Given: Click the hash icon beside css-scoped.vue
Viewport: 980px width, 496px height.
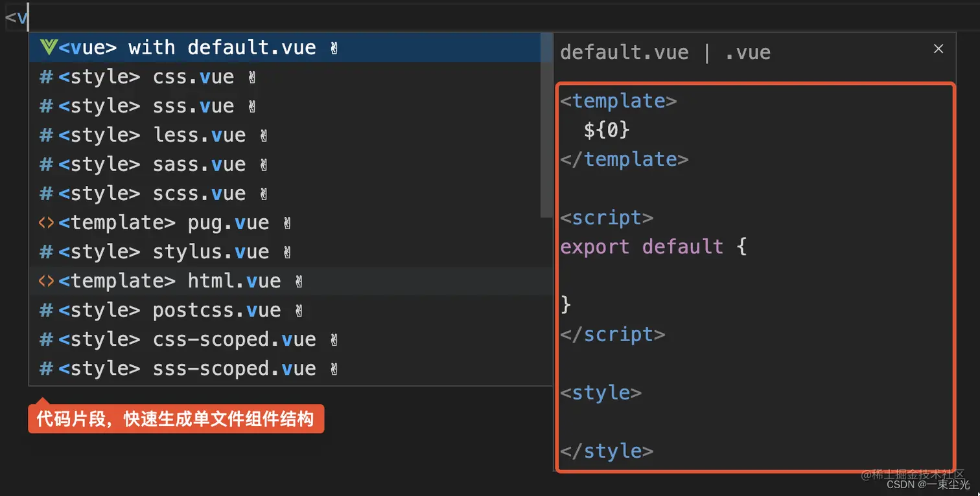Looking at the screenshot, I should [x=46, y=339].
